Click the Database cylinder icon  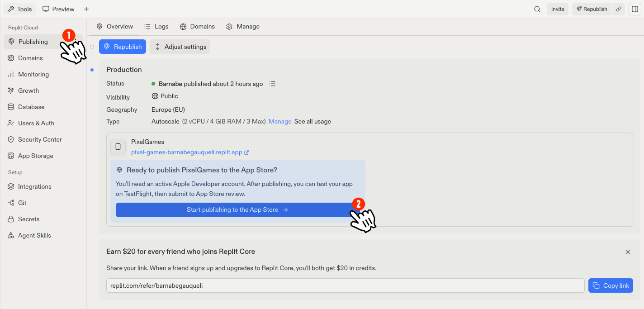pyautogui.click(x=11, y=107)
